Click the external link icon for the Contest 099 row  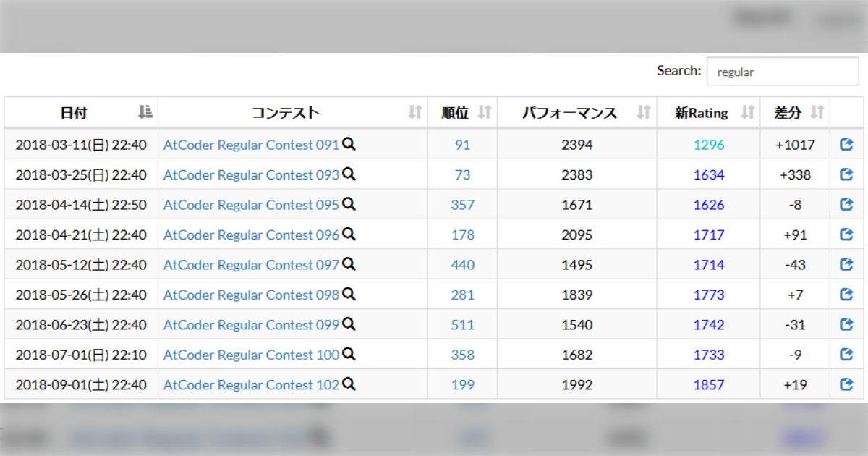(846, 324)
